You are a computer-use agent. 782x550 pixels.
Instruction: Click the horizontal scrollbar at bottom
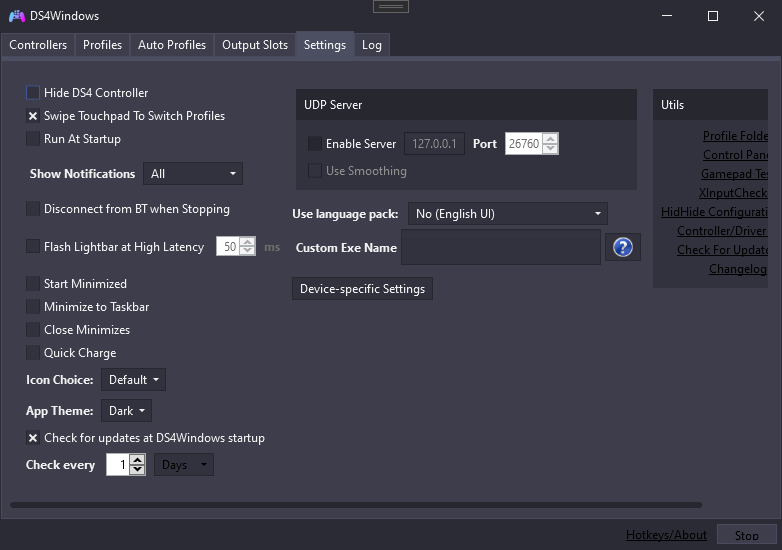pyautogui.click(x=356, y=505)
